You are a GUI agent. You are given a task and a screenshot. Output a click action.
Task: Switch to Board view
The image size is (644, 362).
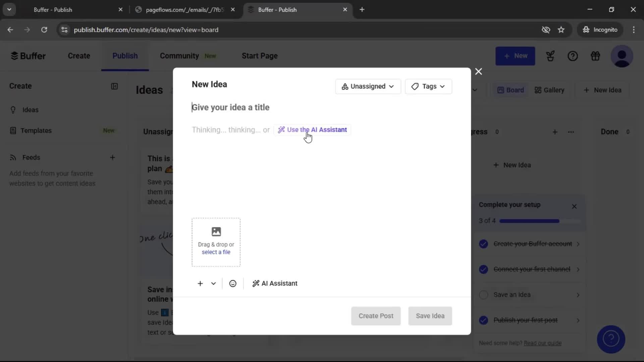pos(510,90)
